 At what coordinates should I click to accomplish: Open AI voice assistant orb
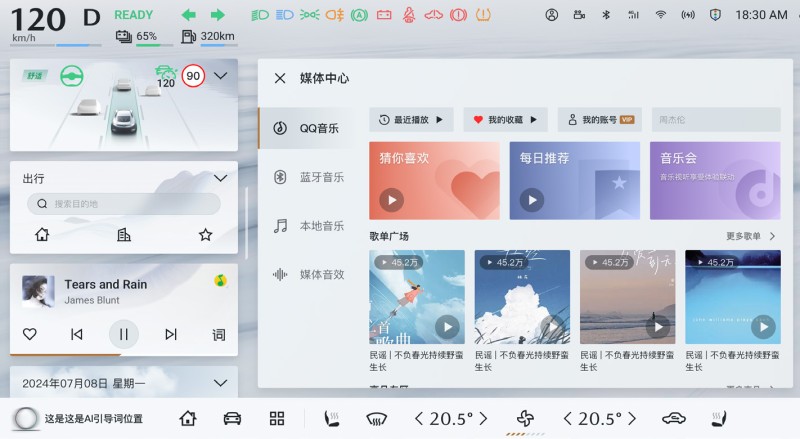[26, 419]
